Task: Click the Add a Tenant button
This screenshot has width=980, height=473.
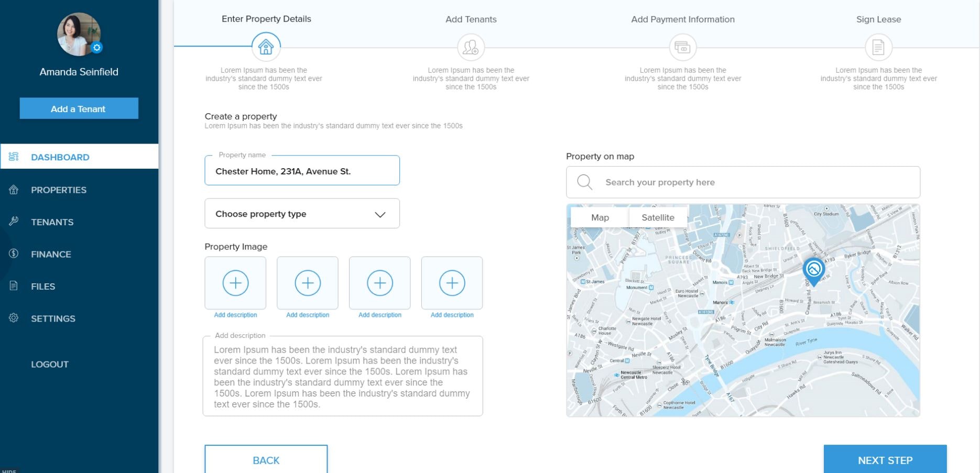Action: click(x=79, y=108)
